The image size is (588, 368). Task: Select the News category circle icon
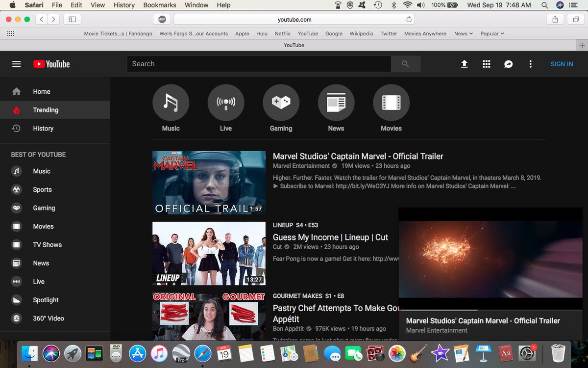coord(336,103)
